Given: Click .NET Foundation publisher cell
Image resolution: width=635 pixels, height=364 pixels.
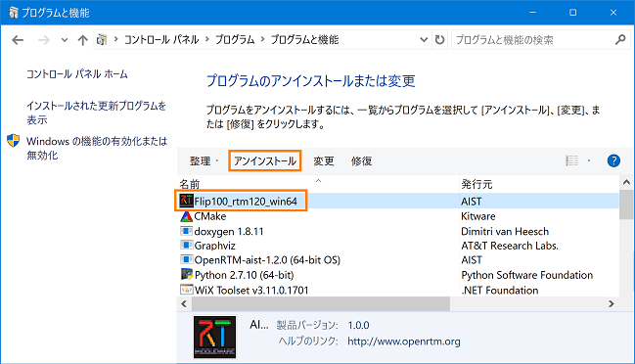Looking at the screenshot, I should tap(500, 291).
